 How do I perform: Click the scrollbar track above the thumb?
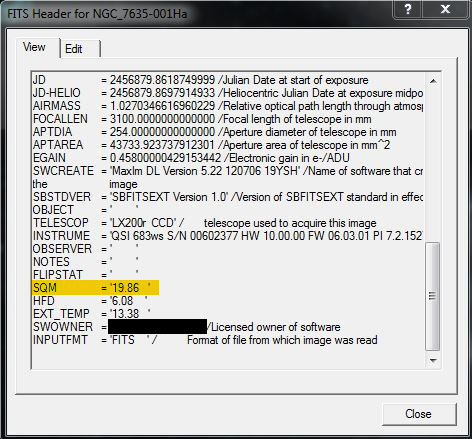coord(433,166)
